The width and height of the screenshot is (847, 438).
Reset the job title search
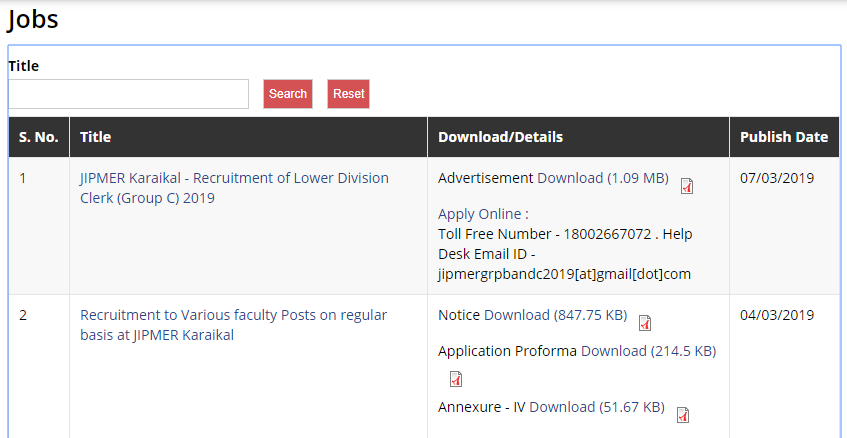348,94
